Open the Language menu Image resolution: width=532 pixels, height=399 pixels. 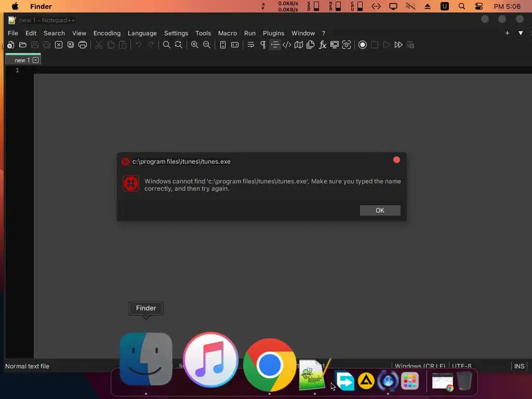[x=142, y=33]
